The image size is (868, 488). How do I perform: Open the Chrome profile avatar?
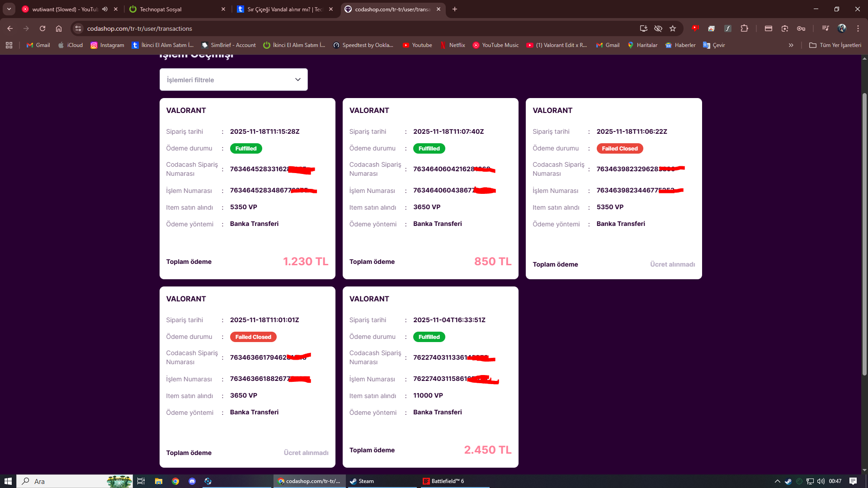pos(842,28)
